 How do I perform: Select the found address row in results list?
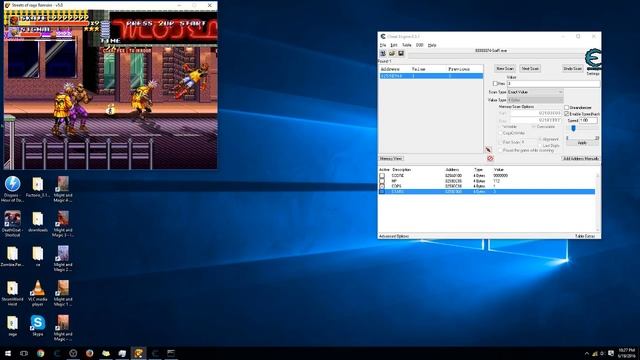point(431,76)
